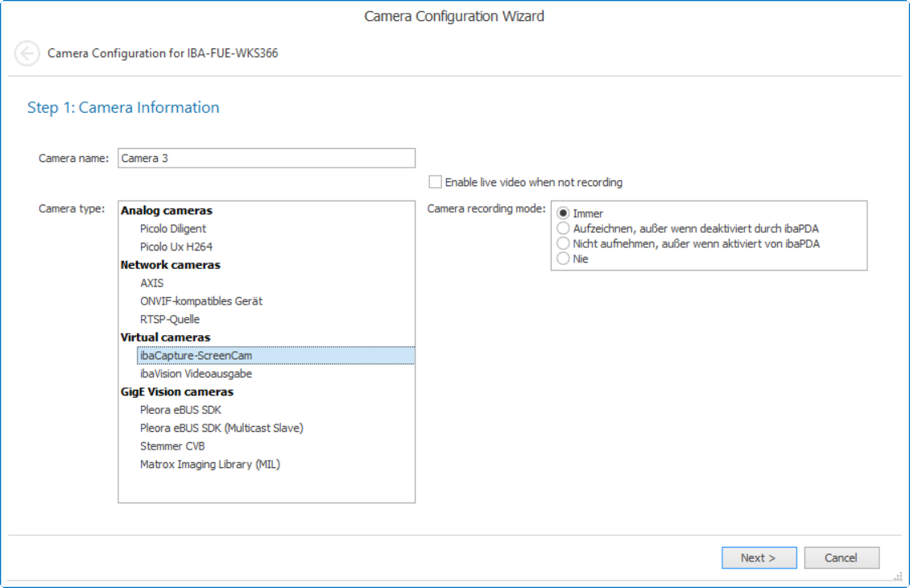Select Picolo Diligent camera type

[x=173, y=229]
